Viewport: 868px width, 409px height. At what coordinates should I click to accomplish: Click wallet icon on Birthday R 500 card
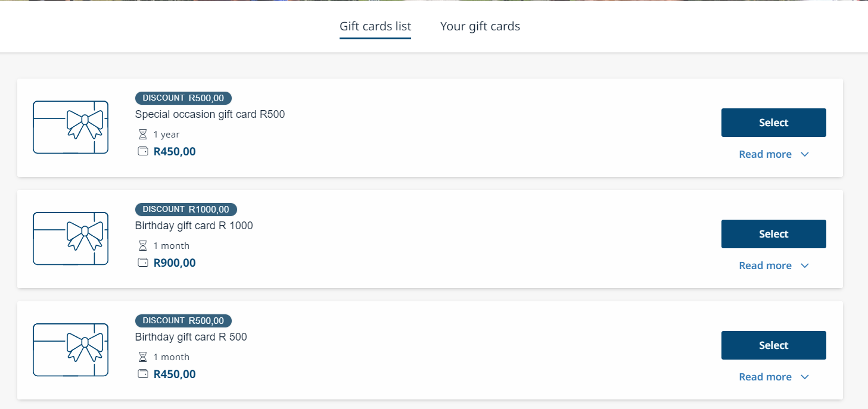click(143, 374)
